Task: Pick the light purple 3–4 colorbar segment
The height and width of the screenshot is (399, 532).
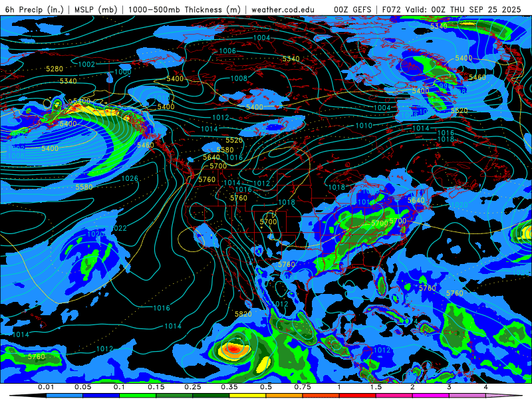Action: pyautogui.click(x=467, y=396)
